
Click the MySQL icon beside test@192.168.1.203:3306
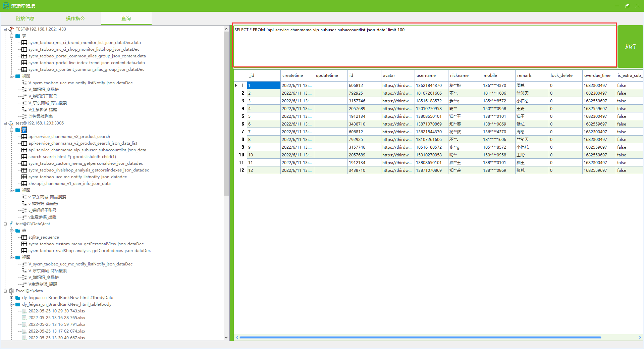[x=11, y=123]
